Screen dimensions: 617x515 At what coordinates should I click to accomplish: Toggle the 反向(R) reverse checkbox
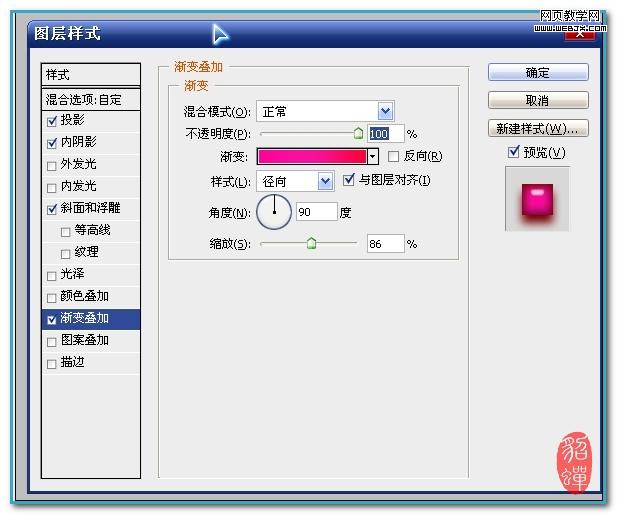click(x=393, y=157)
